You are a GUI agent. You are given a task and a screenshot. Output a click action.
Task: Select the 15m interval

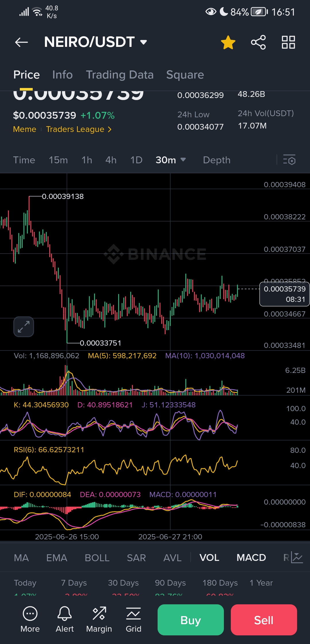click(x=58, y=160)
